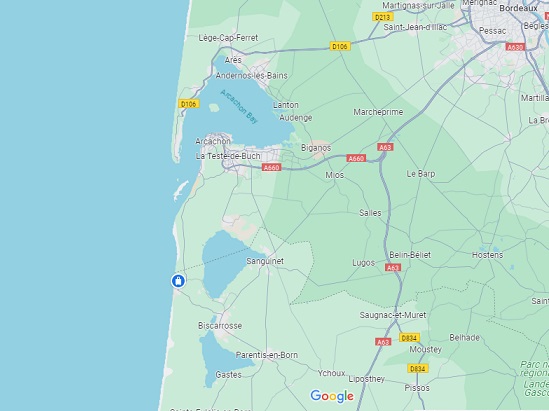Select the D106 shield west of Arcachon Bay
The width and height of the screenshot is (549, 411).
pos(189,104)
